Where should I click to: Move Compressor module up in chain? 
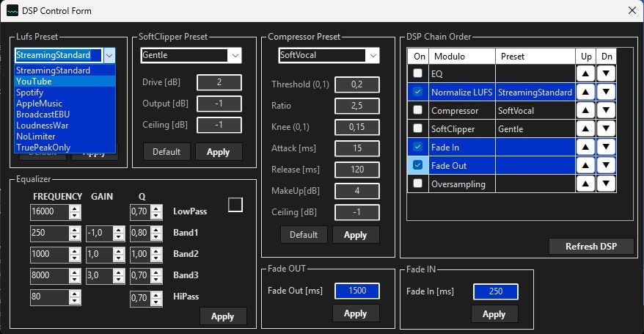[585, 111]
